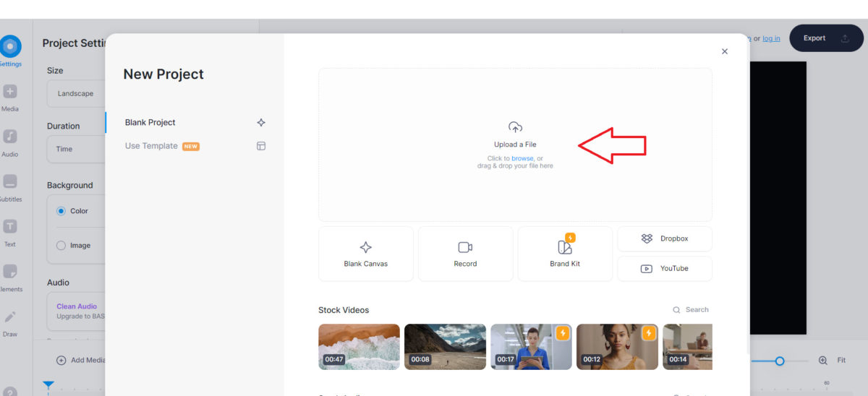
Task: Open the Brand Kit option
Action: point(565,254)
